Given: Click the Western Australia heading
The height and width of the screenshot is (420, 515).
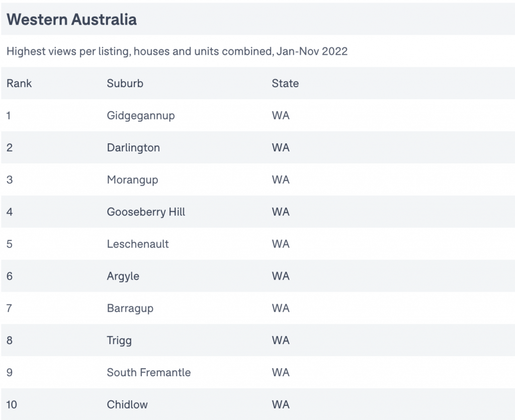Looking at the screenshot, I should coord(71,20).
